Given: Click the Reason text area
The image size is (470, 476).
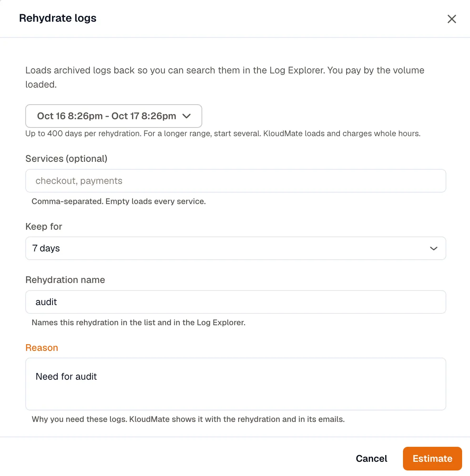Looking at the screenshot, I should coord(236,384).
